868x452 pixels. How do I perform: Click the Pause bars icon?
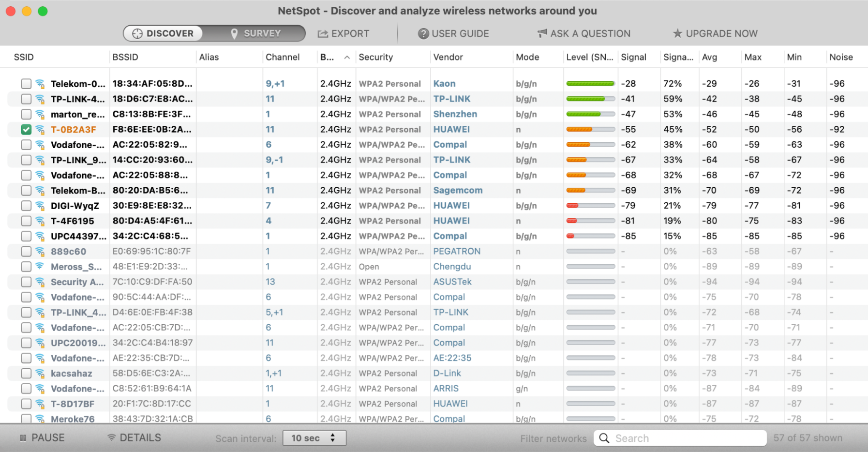pos(23,437)
